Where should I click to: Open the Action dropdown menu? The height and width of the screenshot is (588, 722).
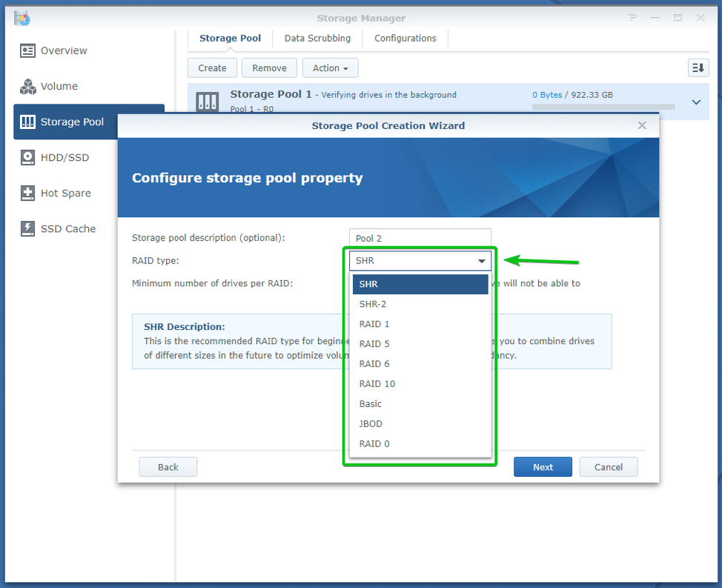[x=330, y=68]
